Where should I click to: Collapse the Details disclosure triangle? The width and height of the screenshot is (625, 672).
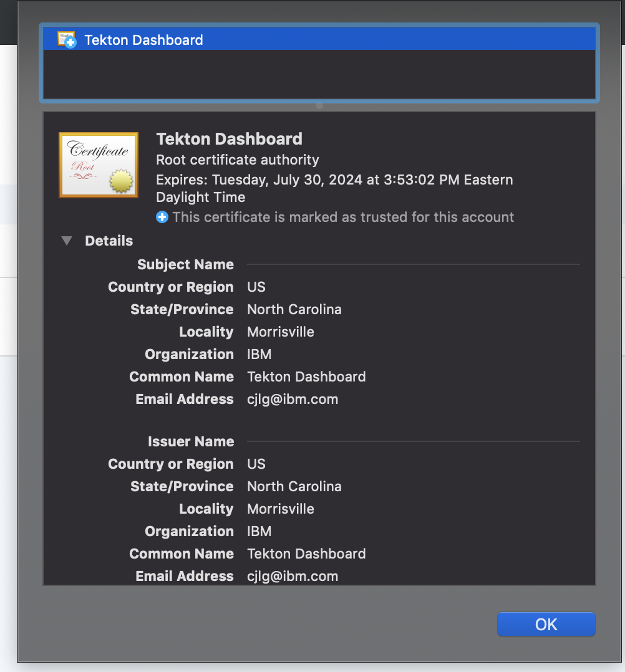coord(67,241)
